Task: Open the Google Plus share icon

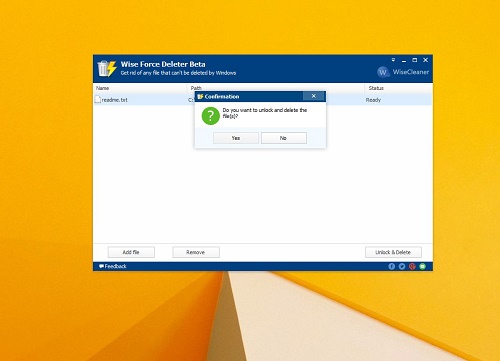Action: (x=412, y=266)
